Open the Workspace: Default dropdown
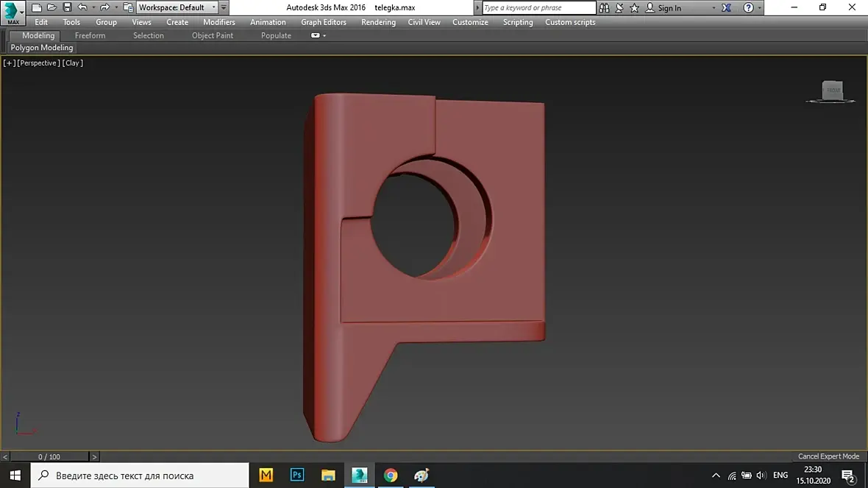This screenshot has height=488, width=868. [177, 7]
